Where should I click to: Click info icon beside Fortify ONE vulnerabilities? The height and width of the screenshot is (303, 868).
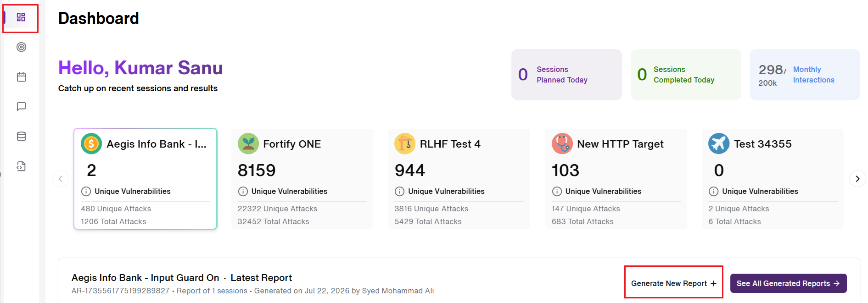(243, 192)
